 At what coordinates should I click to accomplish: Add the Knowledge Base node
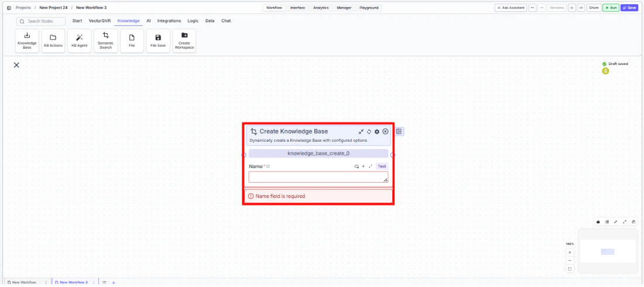point(27,40)
